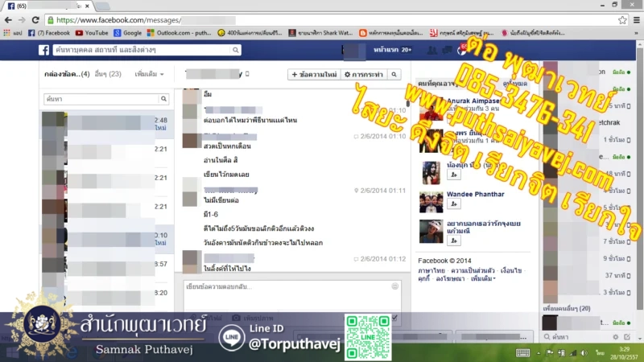
Task: Add Wandee Phanthar as friend
Action: coord(453,204)
